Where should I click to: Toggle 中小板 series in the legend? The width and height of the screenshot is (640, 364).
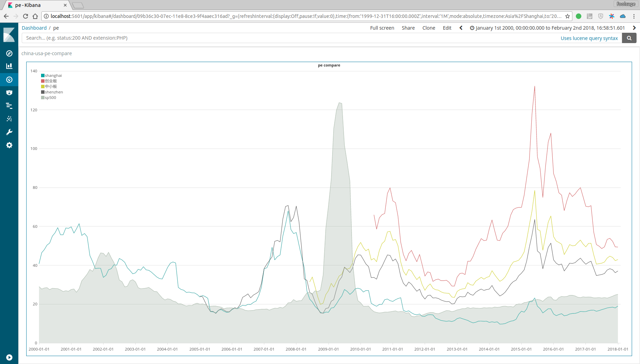[x=49, y=87]
